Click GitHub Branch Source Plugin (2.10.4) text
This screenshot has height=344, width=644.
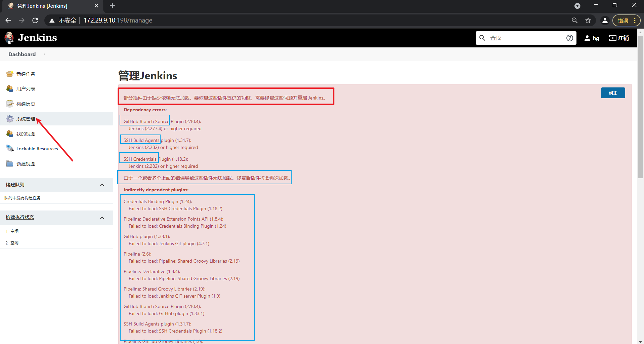pos(162,121)
